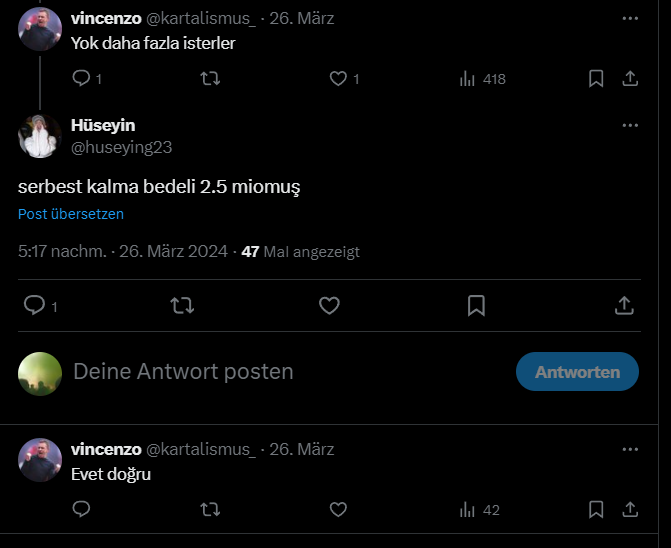Screen dimensions: 671x548
Task: Open @huseying23 profile handle
Action: coord(122,147)
